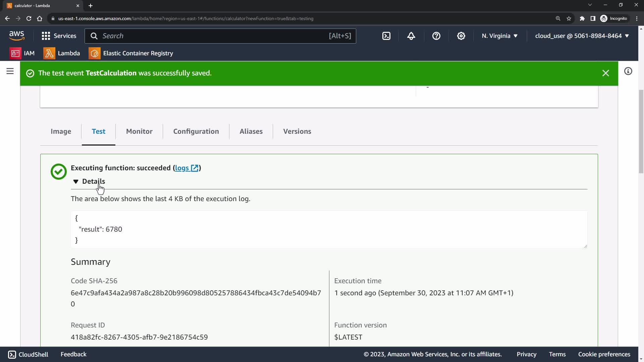
Task: Open the info panel icon at right
Action: [628, 71]
